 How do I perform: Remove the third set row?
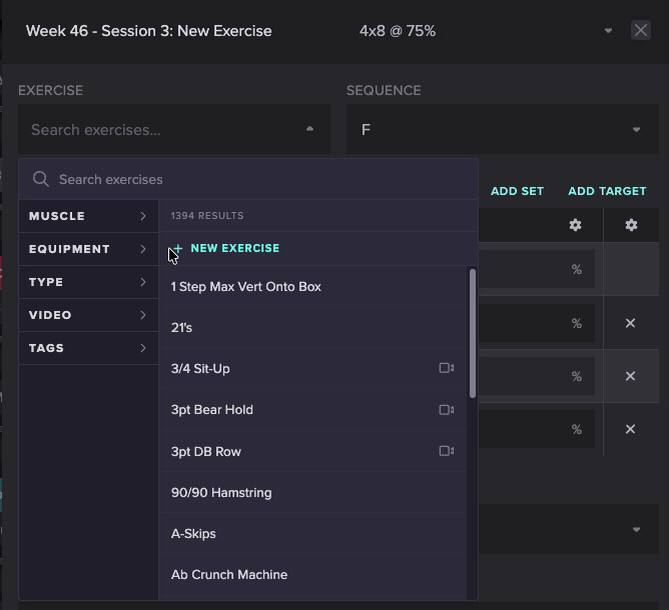[x=630, y=376]
